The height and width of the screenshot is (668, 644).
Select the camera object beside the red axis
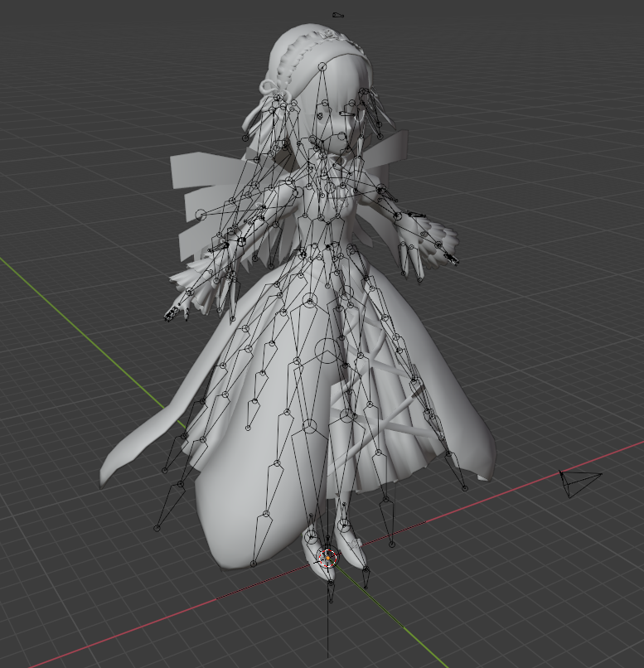point(580,483)
